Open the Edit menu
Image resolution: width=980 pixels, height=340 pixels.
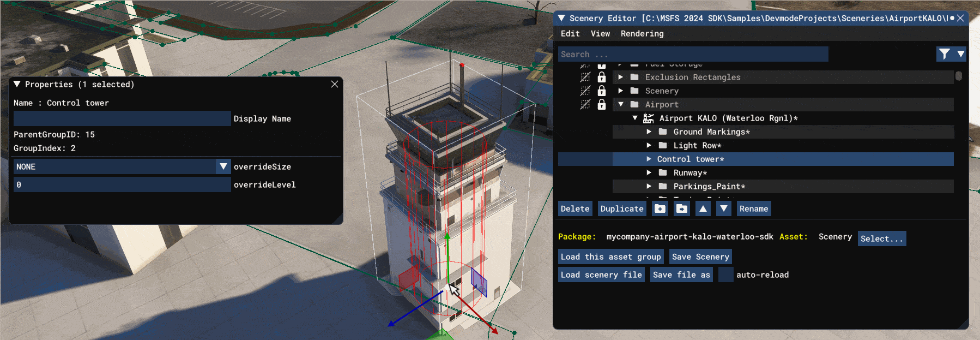point(570,33)
